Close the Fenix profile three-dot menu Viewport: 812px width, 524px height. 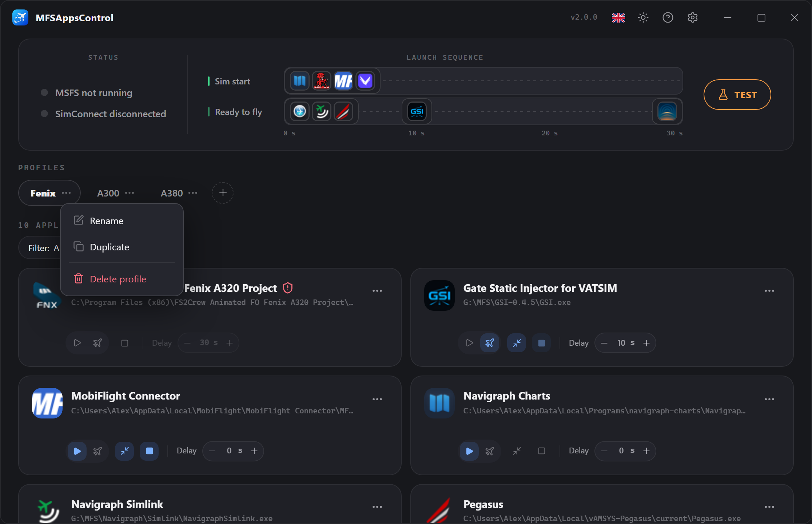[66, 193]
